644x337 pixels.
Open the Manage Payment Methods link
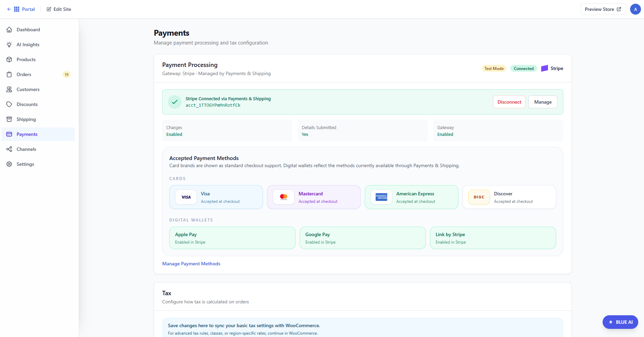click(x=191, y=264)
